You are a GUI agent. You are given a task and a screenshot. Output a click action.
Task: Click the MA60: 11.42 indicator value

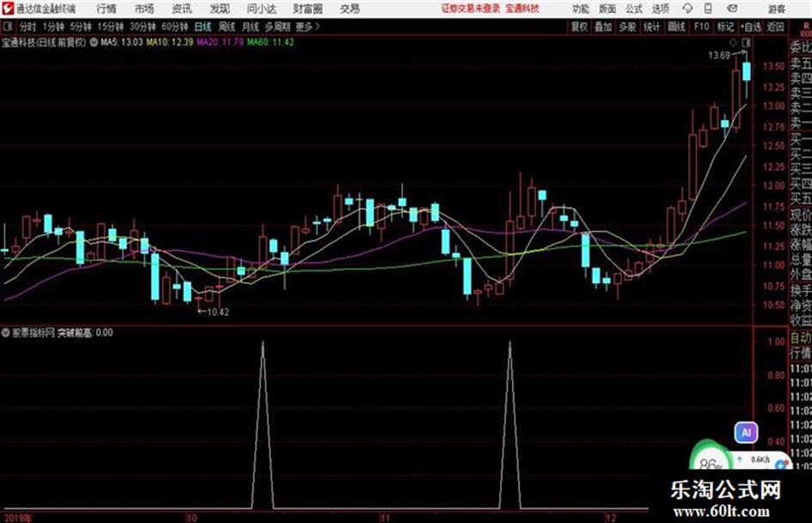tap(271, 42)
